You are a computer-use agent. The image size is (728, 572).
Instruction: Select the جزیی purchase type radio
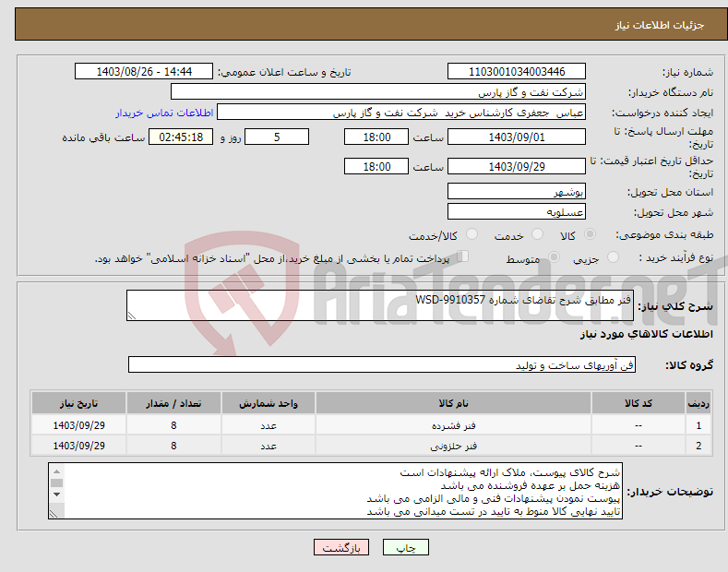click(613, 256)
